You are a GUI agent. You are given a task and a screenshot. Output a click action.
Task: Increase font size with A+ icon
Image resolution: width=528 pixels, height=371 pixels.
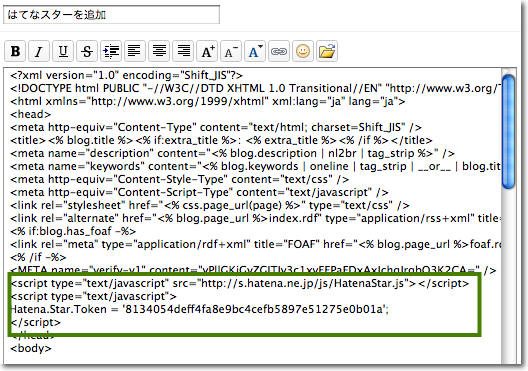207,51
